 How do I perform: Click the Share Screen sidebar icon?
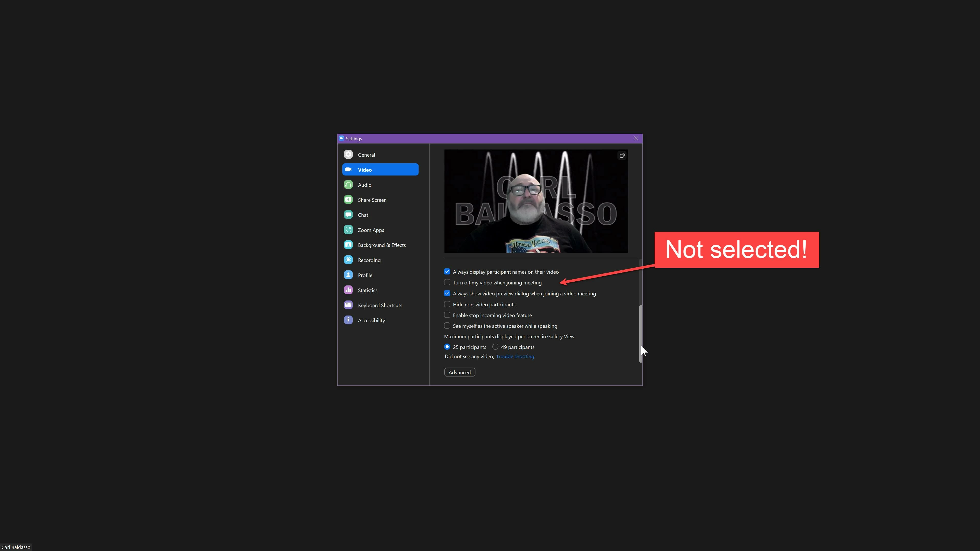click(348, 200)
